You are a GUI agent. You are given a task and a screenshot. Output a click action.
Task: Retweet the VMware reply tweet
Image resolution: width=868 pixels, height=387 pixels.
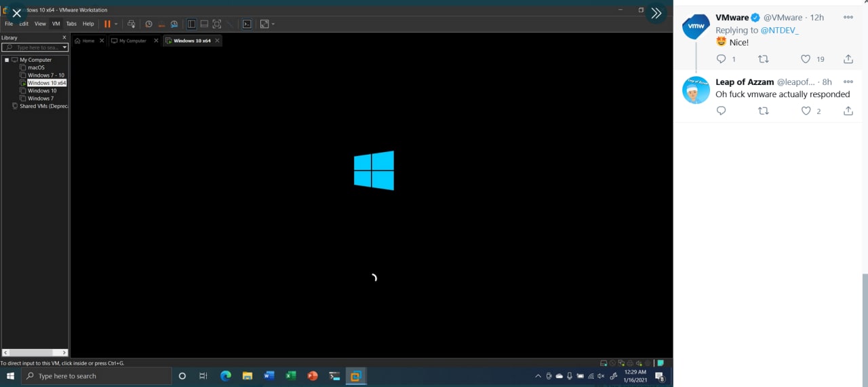tap(764, 59)
